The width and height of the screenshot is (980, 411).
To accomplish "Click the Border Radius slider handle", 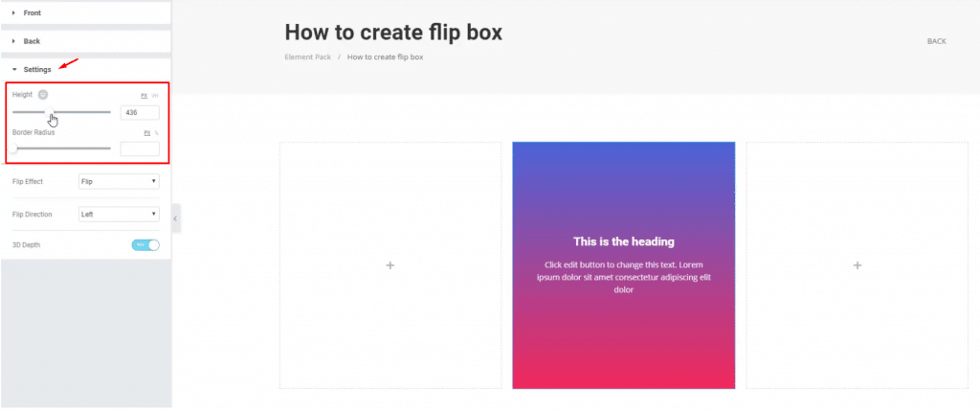I will (13, 148).
